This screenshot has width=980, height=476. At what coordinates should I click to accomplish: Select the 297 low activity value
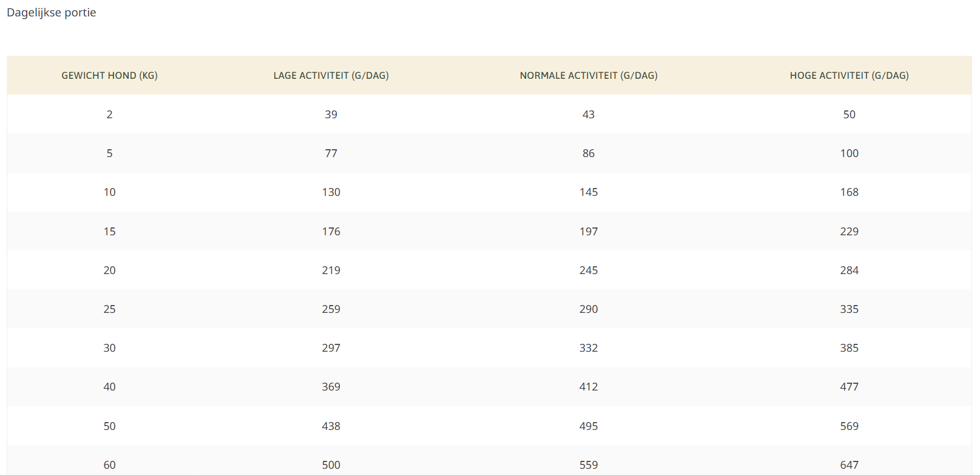(331, 348)
